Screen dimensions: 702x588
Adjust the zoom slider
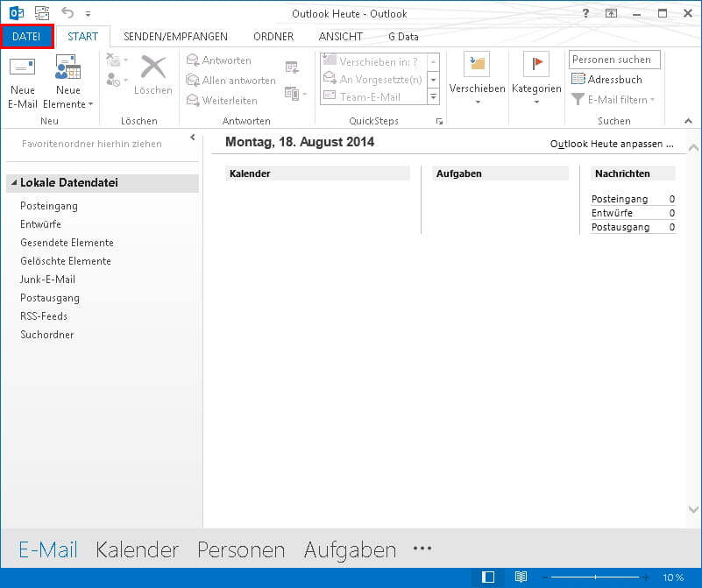pyautogui.click(x=595, y=577)
